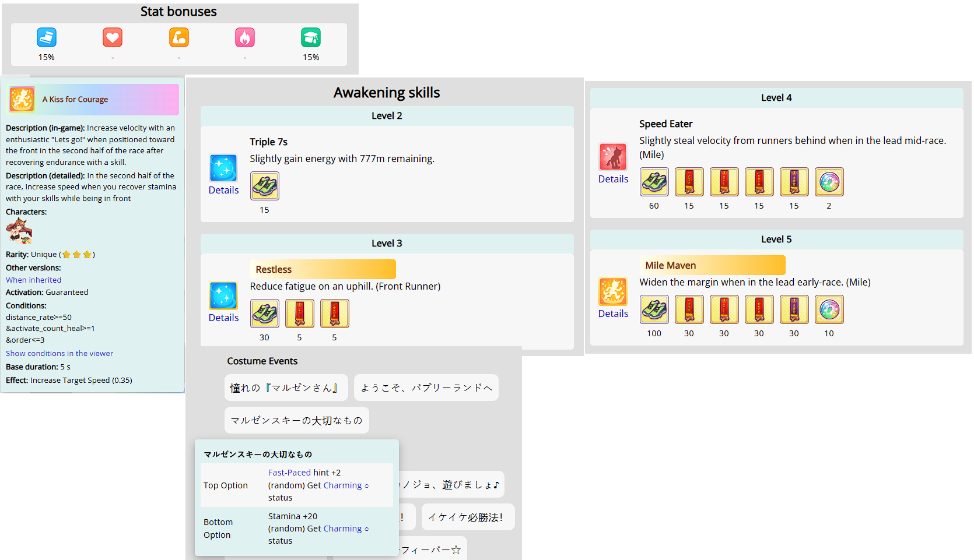Click the Mile Maven skill name banner
The width and height of the screenshot is (974, 560).
[x=713, y=265]
